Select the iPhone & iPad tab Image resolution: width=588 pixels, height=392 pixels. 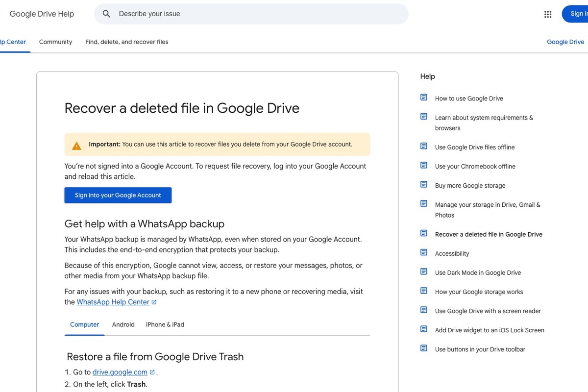click(165, 324)
